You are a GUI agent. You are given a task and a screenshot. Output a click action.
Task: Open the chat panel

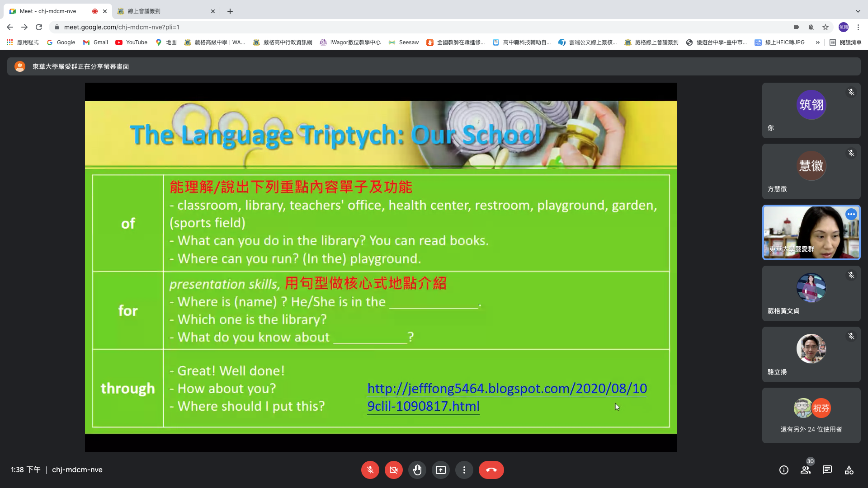(x=827, y=470)
